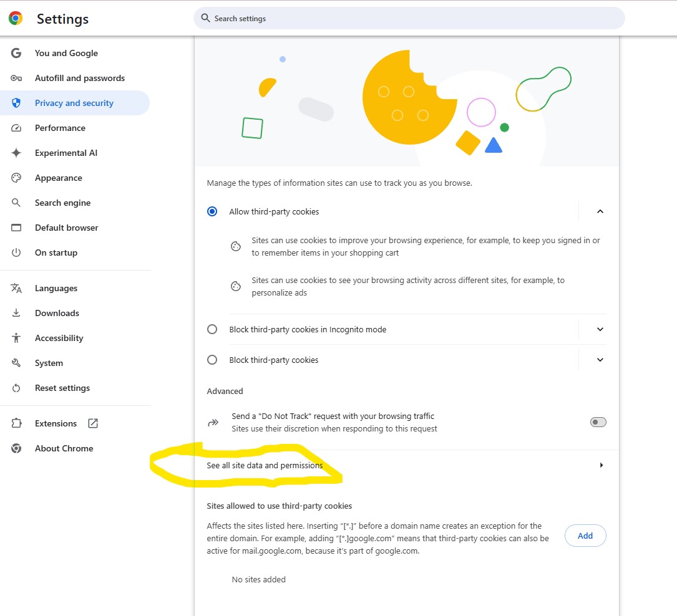Click cookie icon beside personalize ads text
This screenshot has height=616, width=677.
[236, 286]
